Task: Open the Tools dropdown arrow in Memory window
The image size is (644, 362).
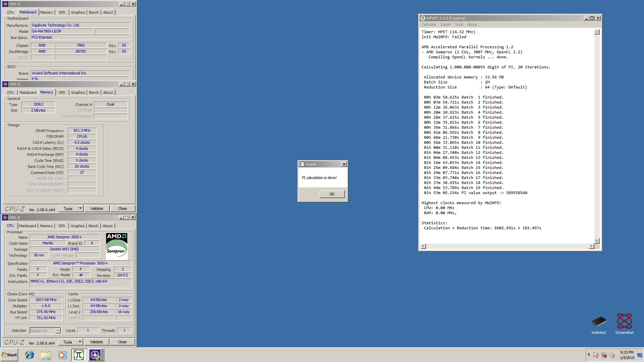Action: pos(80,208)
